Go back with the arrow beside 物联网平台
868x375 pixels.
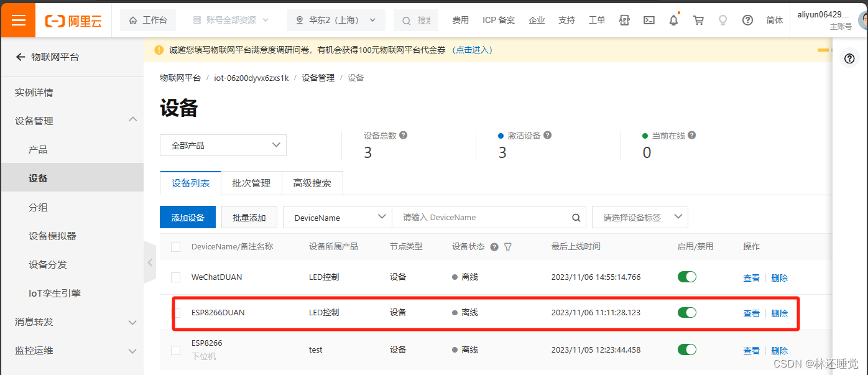pyautogui.click(x=21, y=57)
